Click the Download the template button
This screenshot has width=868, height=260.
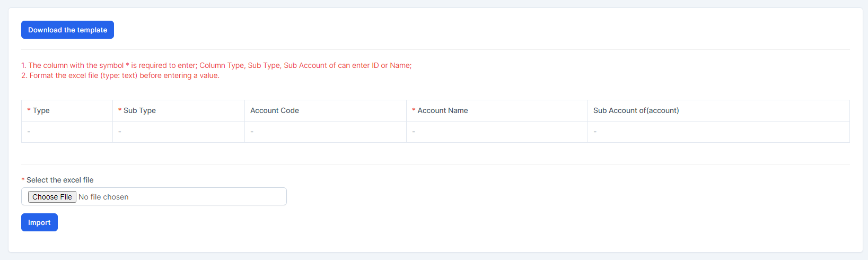(x=67, y=30)
